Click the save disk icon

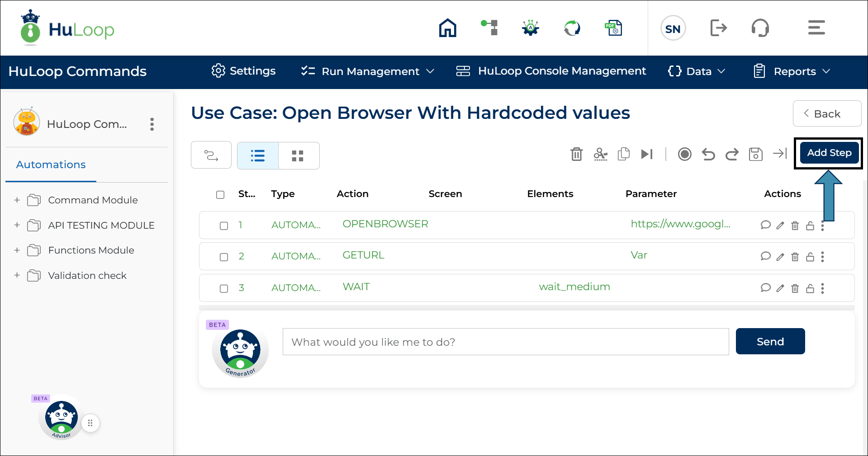[755, 154]
